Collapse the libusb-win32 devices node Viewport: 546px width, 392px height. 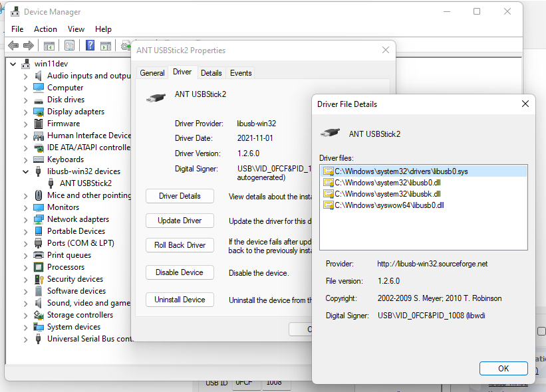[26, 171]
